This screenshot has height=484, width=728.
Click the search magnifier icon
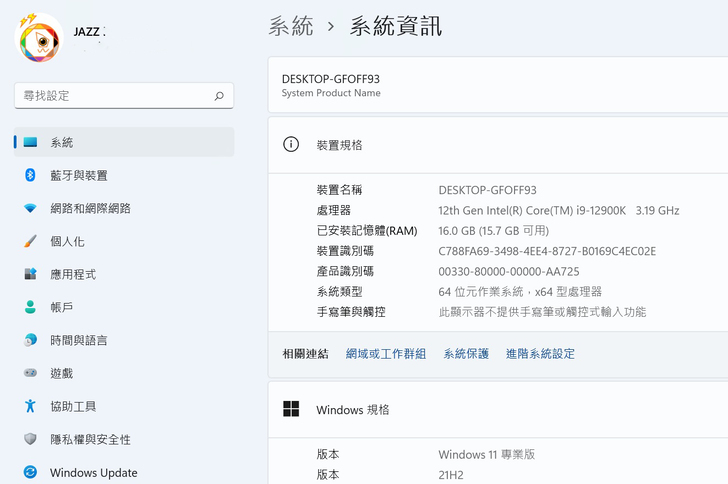click(219, 96)
